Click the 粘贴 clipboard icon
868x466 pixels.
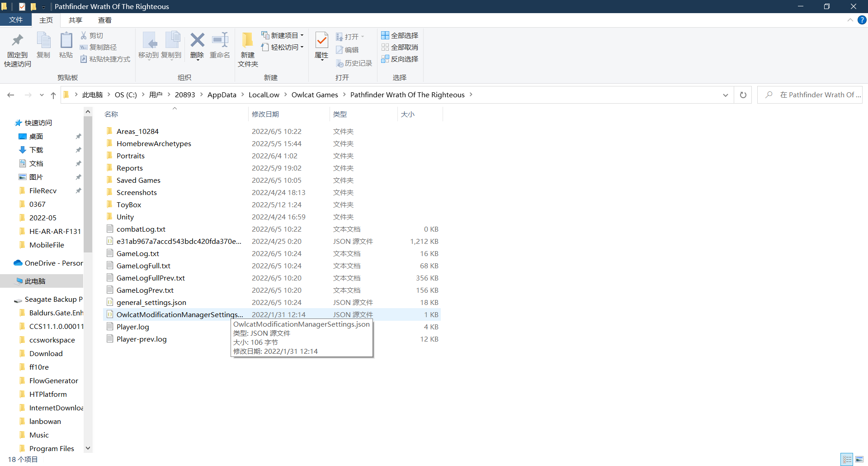tap(66, 40)
